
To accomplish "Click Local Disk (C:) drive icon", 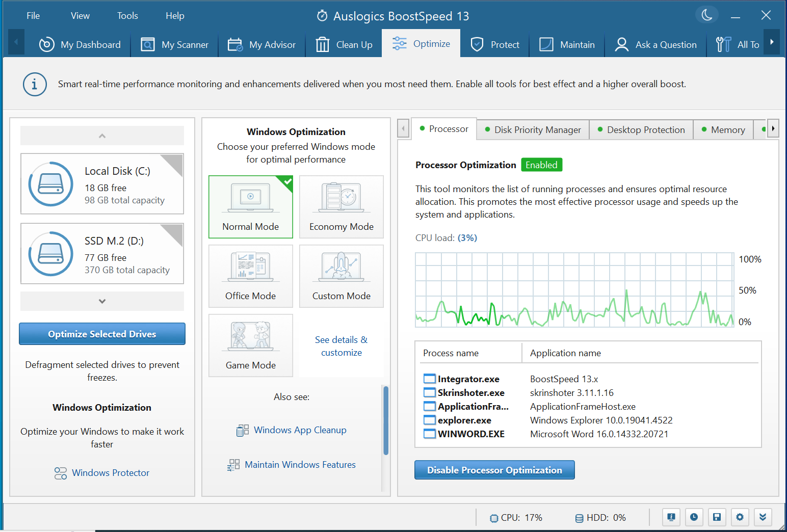I will pyautogui.click(x=51, y=184).
